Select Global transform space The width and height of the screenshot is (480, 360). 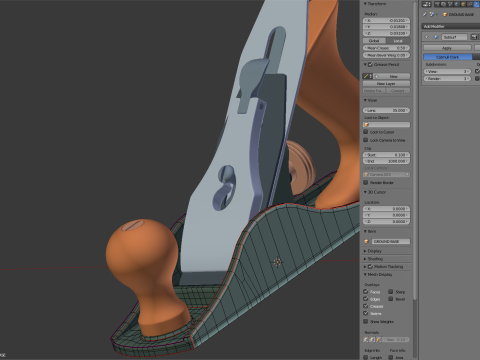(x=374, y=41)
